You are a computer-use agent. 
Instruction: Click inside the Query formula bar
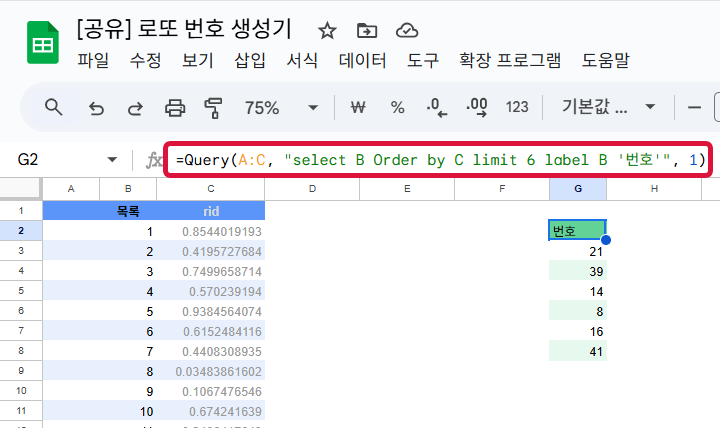pyautogui.click(x=440, y=160)
